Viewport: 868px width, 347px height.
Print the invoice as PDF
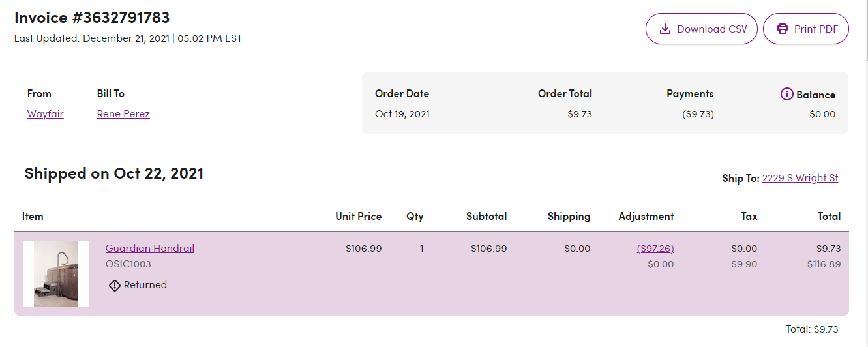click(x=805, y=29)
